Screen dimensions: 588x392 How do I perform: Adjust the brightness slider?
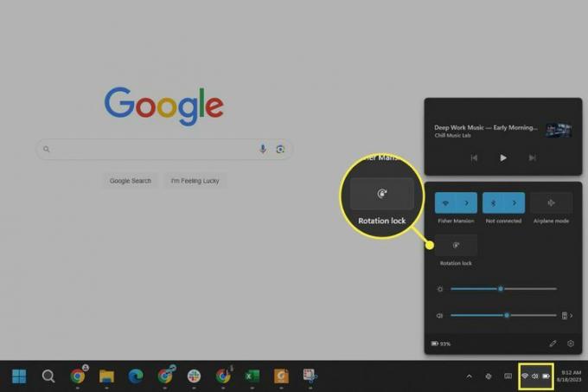[503, 289]
